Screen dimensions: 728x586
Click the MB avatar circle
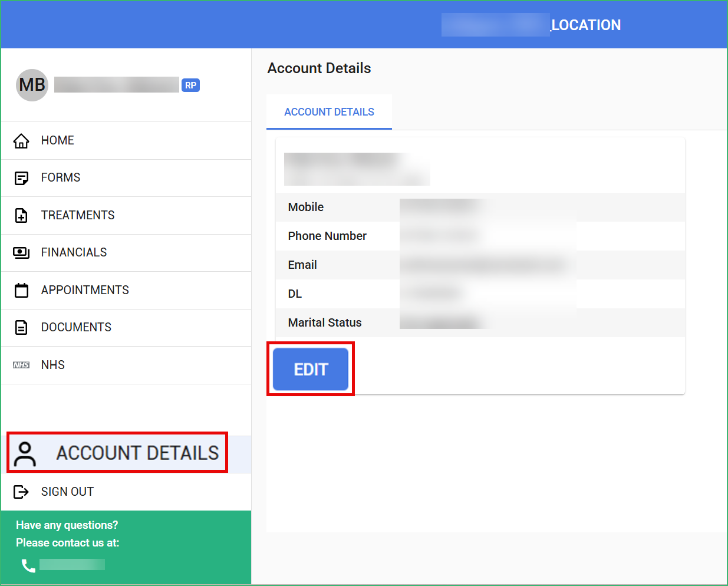pos(32,85)
